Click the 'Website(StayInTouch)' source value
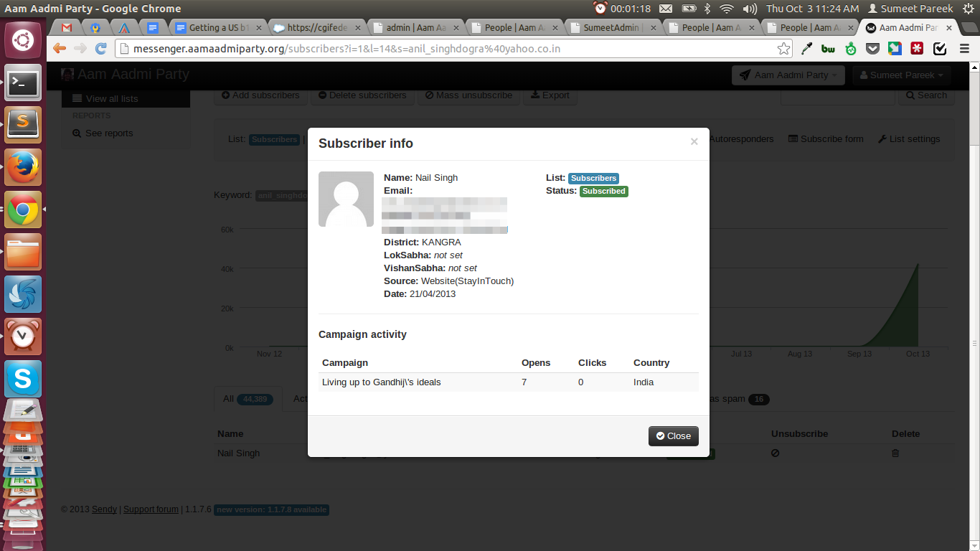The height and width of the screenshot is (551, 980). click(467, 281)
